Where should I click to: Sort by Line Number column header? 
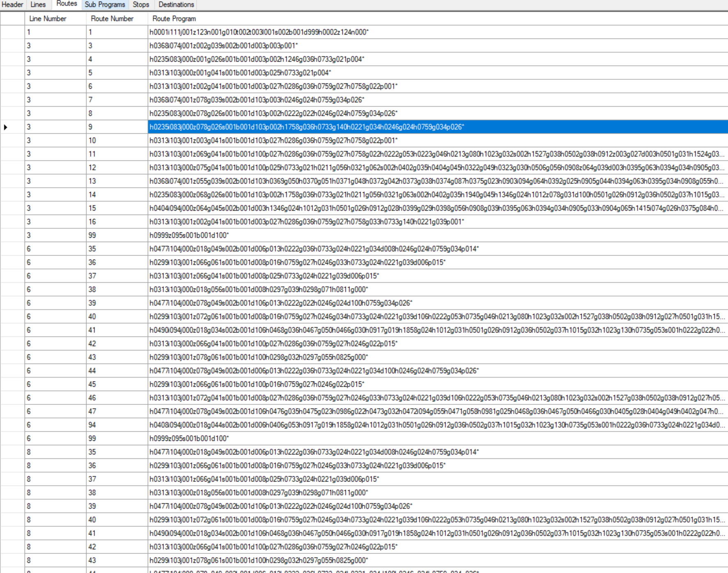coord(55,18)
